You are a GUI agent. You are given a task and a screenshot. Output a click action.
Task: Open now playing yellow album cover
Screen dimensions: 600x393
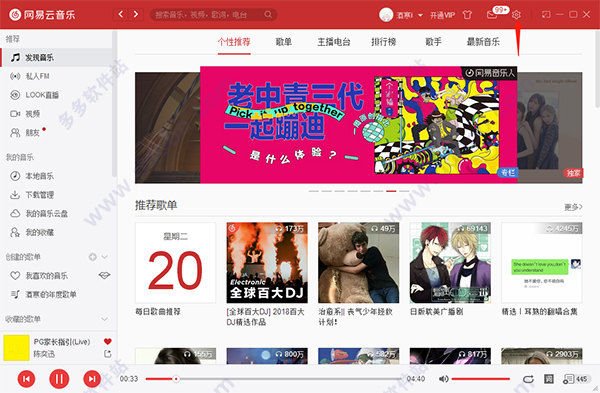tap(16, 347)
